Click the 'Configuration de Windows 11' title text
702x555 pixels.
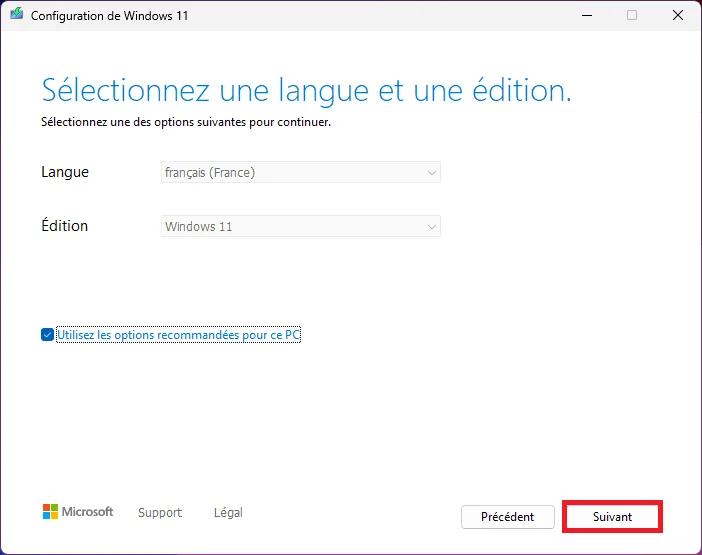tap(109, 16)
